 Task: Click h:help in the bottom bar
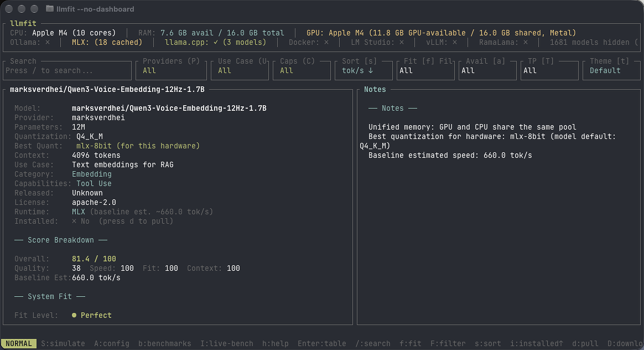pyautogui.click(x=275, y=344)
